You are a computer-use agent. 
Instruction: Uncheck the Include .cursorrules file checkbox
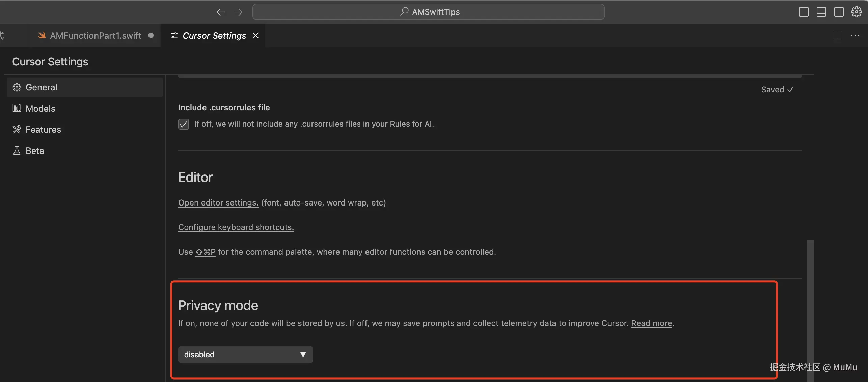point(184,124)
